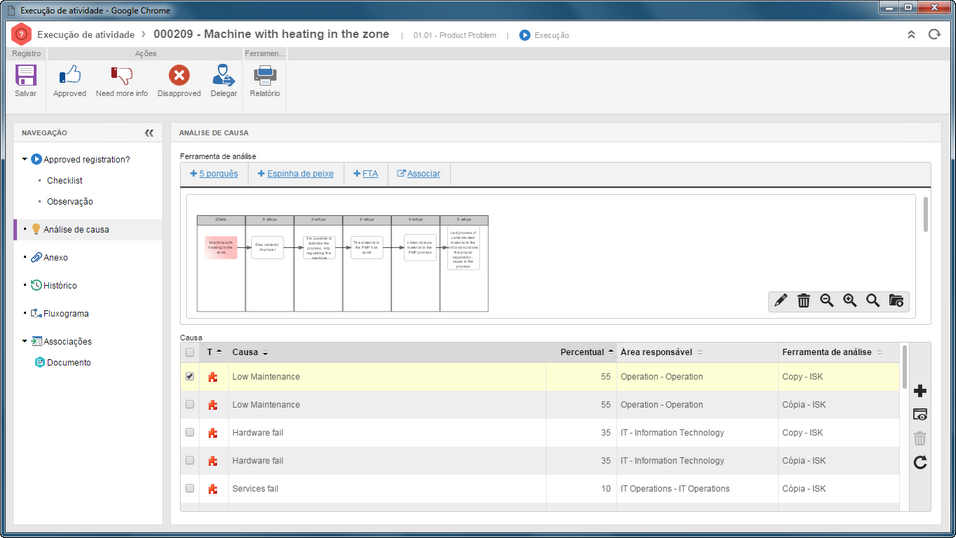Sort the table by the T column
Screen dimensions: 956x538
[x=214, y=353]
